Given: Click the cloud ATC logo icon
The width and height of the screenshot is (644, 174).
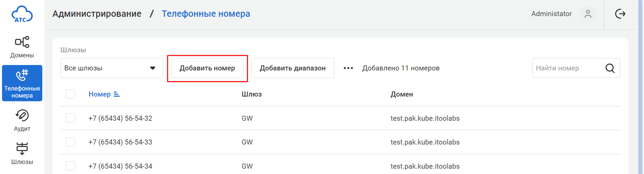Looking at the screenshot, I should [x=22, y=14].
